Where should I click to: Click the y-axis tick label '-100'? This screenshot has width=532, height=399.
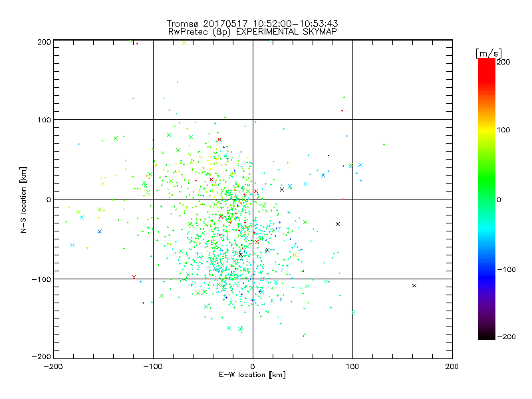41,279
